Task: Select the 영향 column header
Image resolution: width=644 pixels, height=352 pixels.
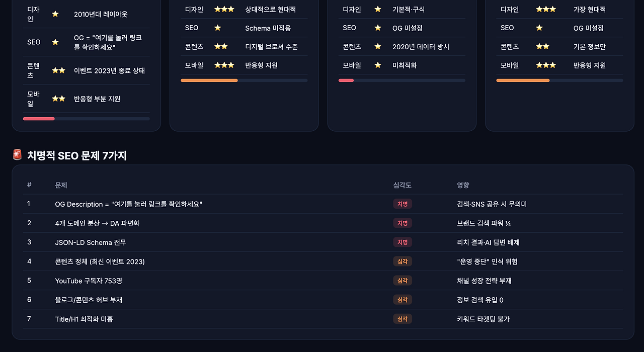Action: point(463,185)
